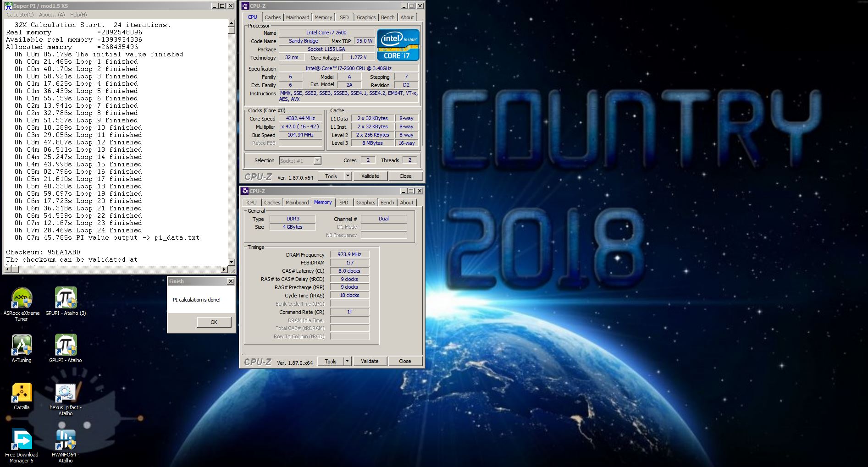Click the Core Speed 4382.44 MHz field
Screen dimensions: 868x467
(300, 118)
